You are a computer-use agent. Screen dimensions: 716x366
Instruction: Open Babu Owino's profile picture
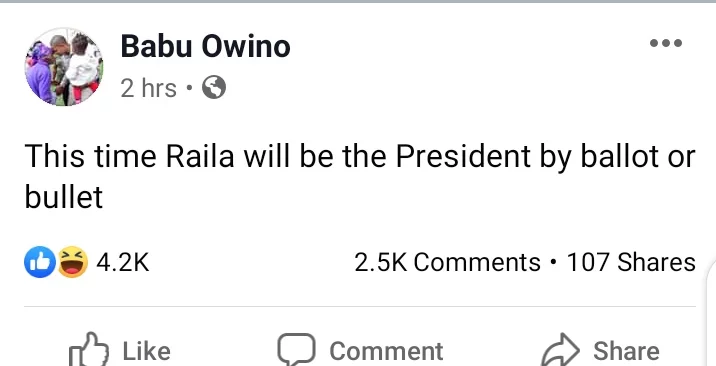click(64, 67)
